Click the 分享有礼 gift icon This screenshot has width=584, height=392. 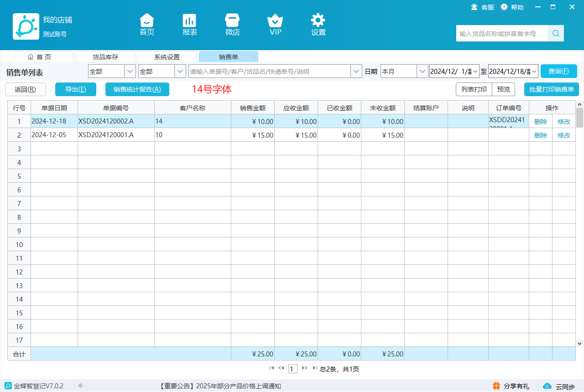(x=496, y=386)
